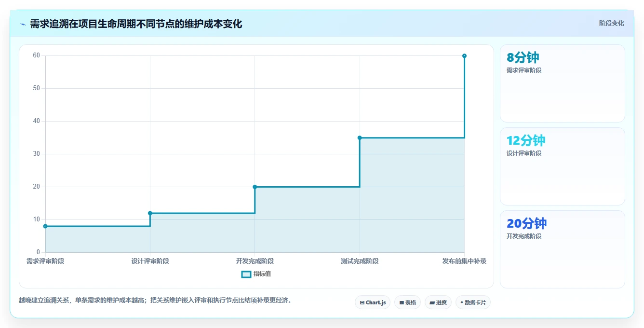644x328 pixels.
Task: Select the Chart.js tag chip
Action: 373,302
